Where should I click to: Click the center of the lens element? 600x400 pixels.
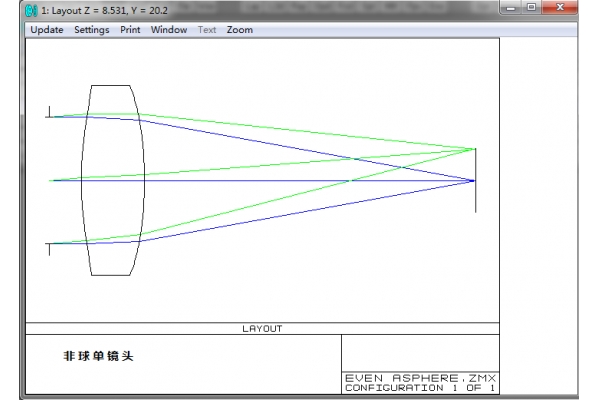[x=112, y=180]
